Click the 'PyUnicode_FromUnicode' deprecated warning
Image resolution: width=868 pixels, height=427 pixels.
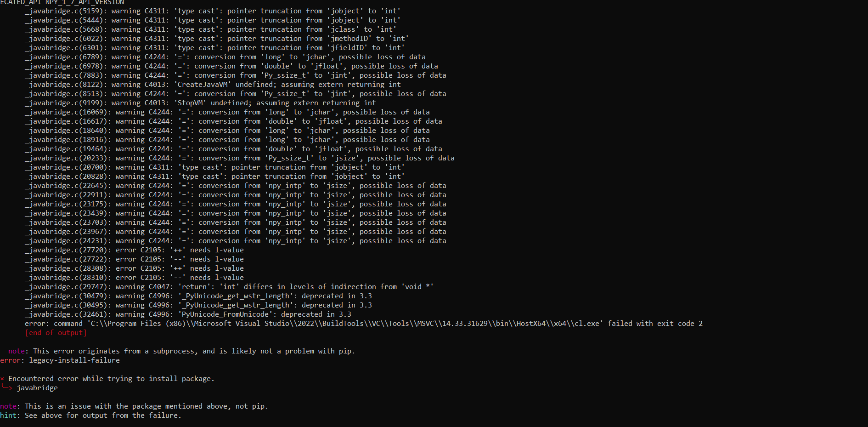188,314
